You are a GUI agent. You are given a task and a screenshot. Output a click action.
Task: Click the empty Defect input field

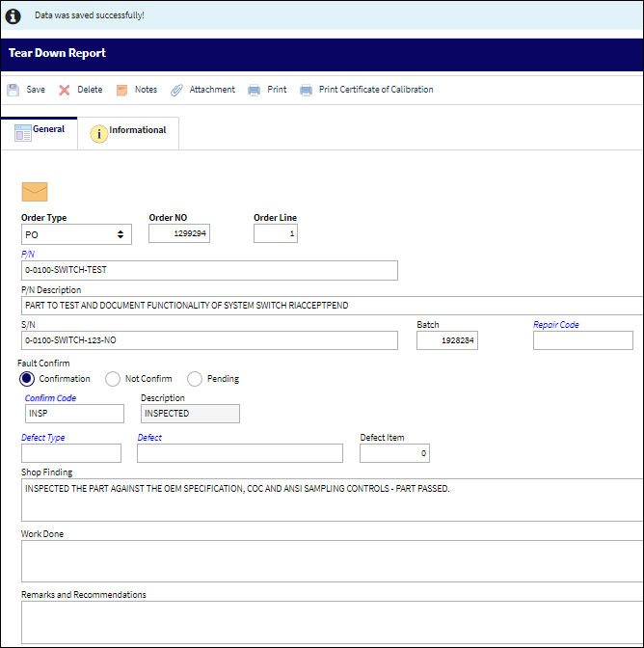[x=240, y=453]
